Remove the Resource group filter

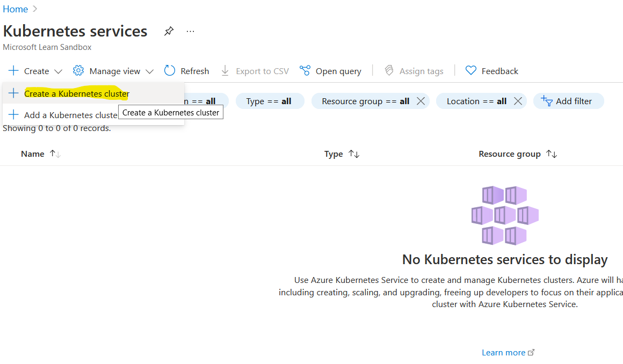[x=421, y=101]
